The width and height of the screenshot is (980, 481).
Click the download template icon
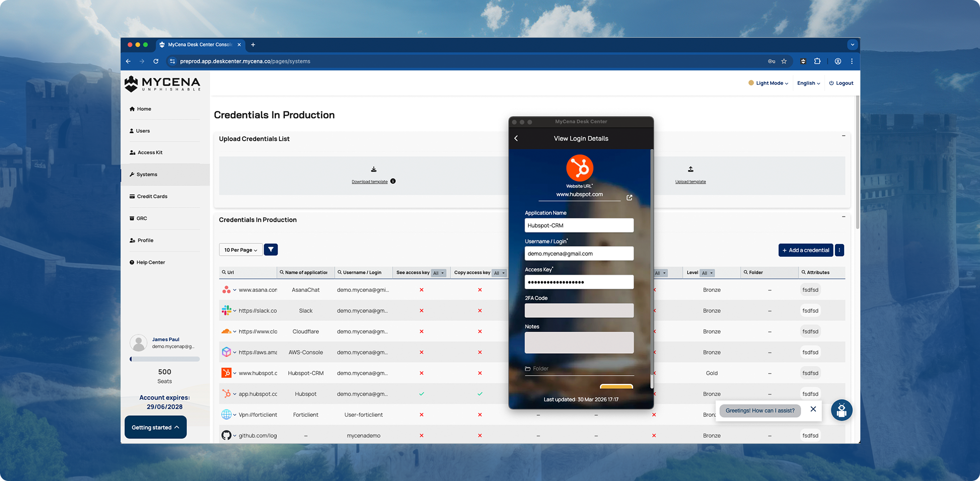(374, 169)
